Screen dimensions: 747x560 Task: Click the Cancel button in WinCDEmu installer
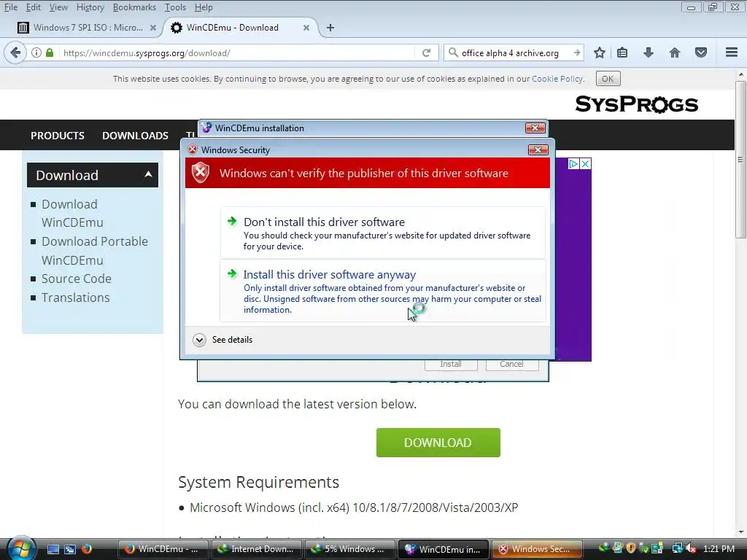click(512, 365)
